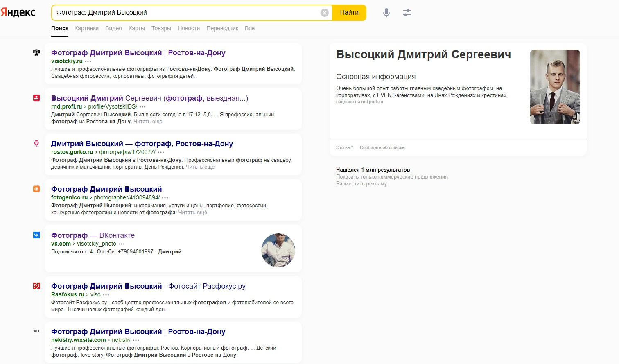Click the VK favicon beside ВКонтакте result

point(36,235)
